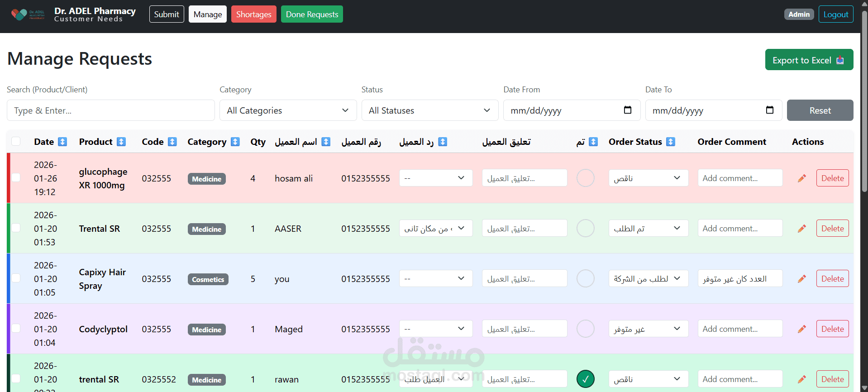Open order status dropdown غير متوفر for Codyclyptol
The image size is (868, 392).
649,329
